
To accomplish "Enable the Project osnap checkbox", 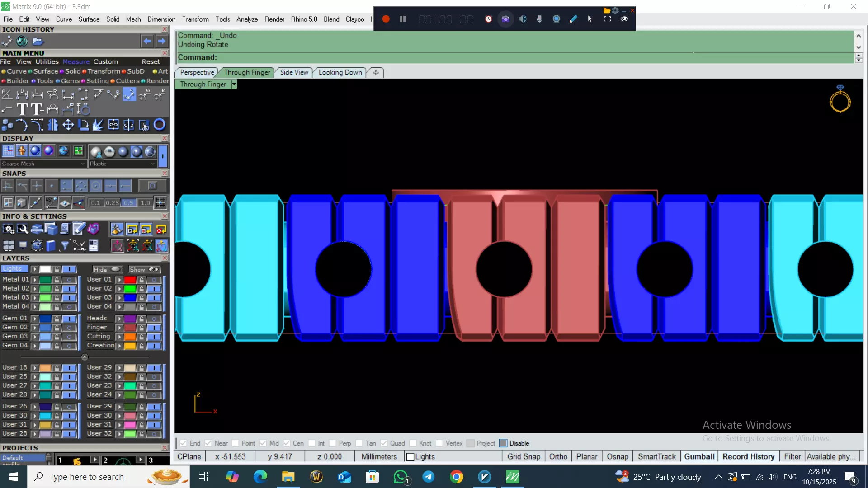I will (x=471, y=443).
